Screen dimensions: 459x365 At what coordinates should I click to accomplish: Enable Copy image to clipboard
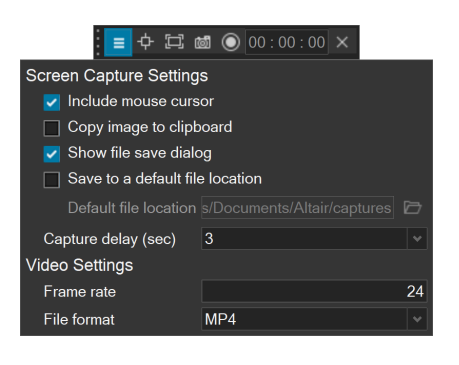[x=52, y=128]
